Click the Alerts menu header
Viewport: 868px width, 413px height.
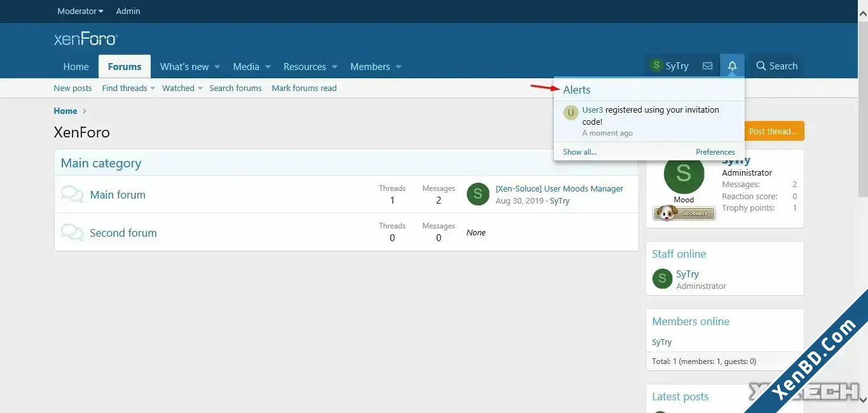(577, 90)
